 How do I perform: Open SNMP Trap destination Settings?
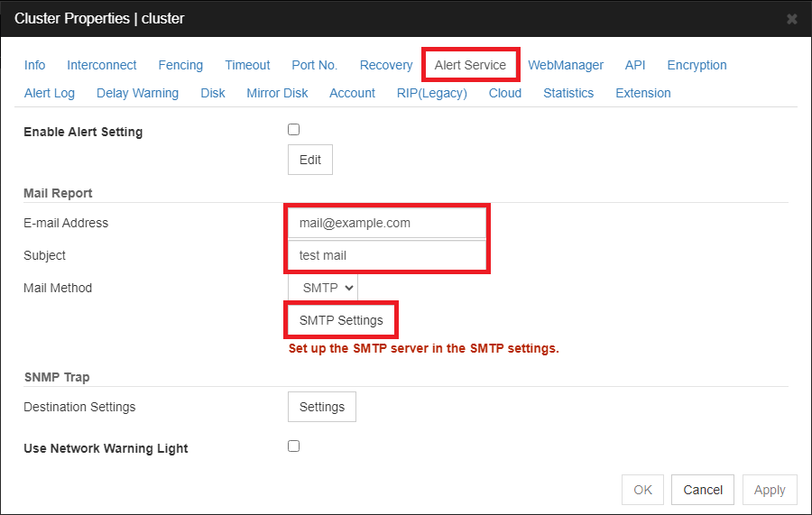[322, 407]
